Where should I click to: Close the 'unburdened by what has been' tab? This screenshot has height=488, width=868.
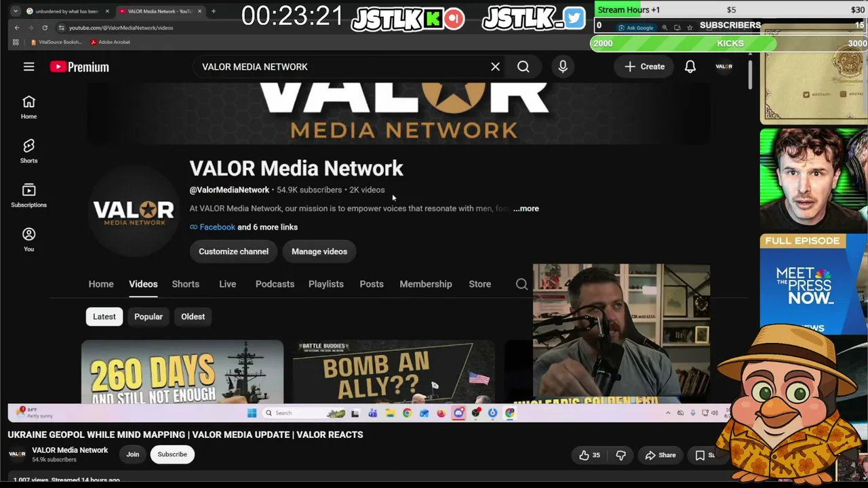[x=107, y=11]
